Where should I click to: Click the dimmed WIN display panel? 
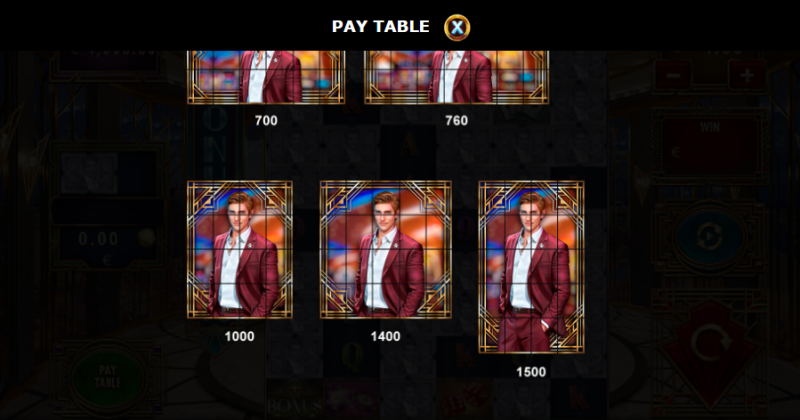click(x=710, y=145)
